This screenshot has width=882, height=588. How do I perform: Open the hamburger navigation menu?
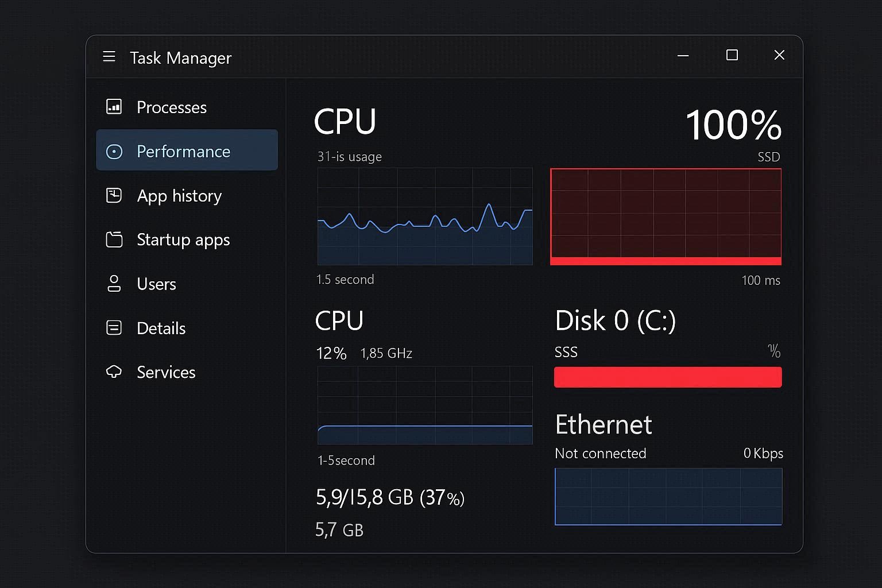(109, 56)
